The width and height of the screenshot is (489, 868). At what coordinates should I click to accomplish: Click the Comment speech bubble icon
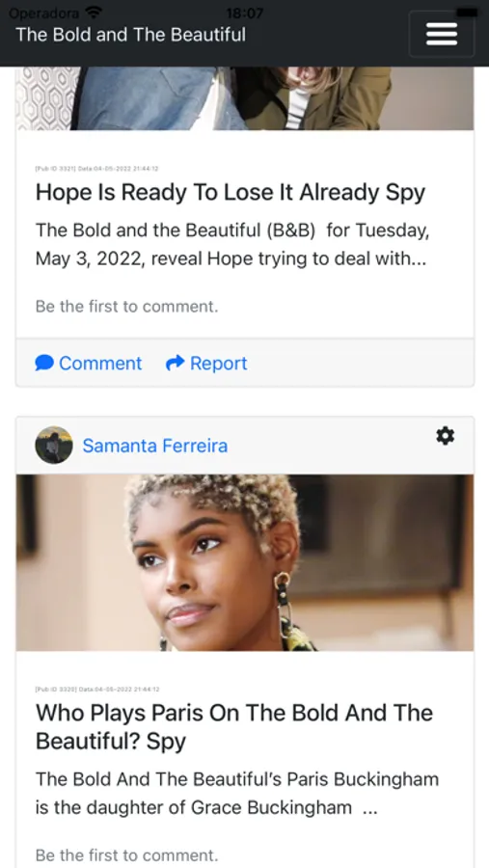(x=44, y=364)
